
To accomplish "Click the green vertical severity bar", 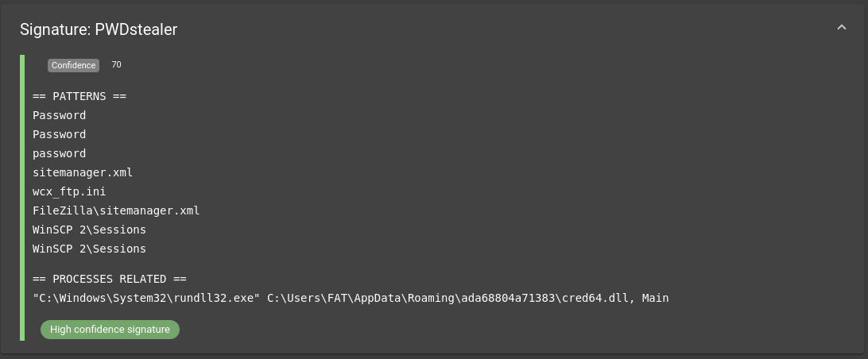I will (22, 198).
